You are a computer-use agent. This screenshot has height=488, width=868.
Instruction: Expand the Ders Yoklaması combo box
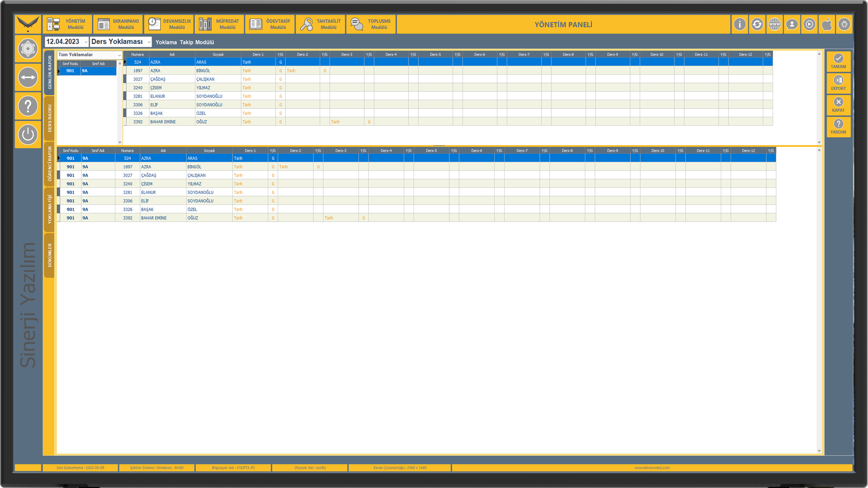pos(149,42)
